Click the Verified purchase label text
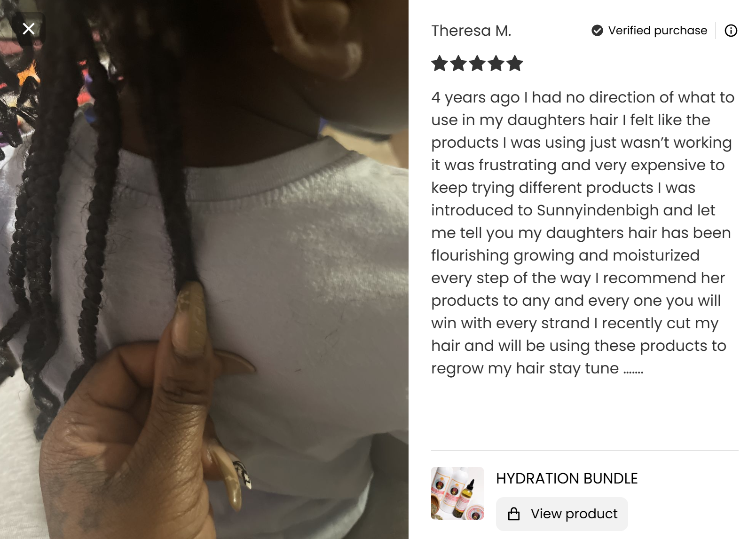 657,31
